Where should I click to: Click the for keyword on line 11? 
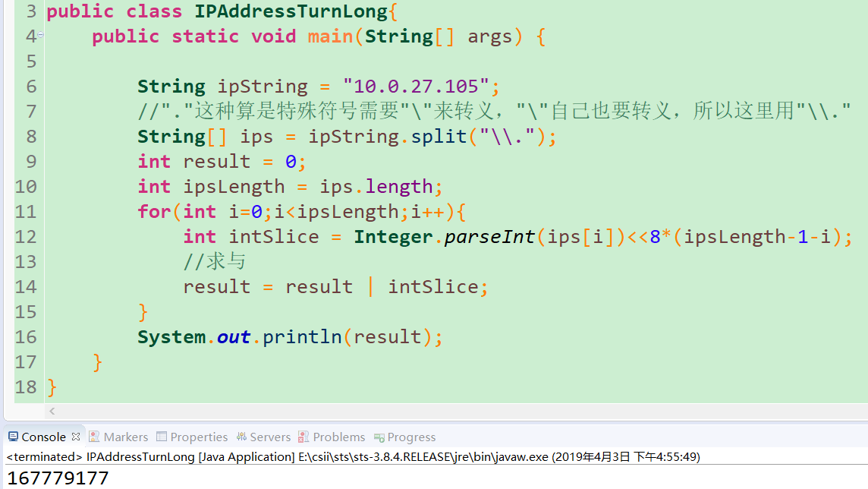click(x=154, y=212)
